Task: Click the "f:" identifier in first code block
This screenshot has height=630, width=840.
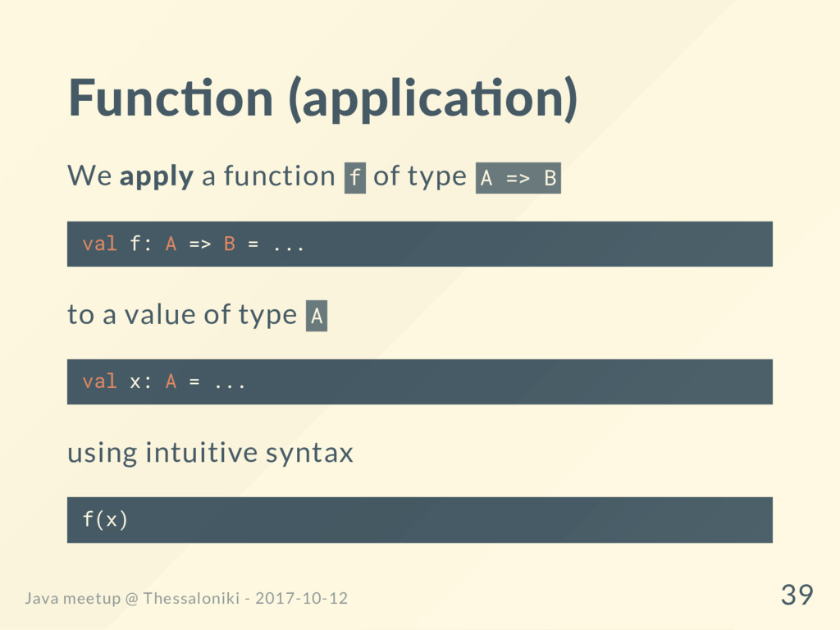Action: point(140,244)
